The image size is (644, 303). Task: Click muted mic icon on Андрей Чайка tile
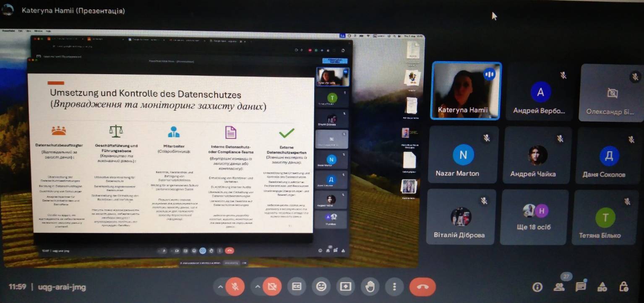pos(560,138)
